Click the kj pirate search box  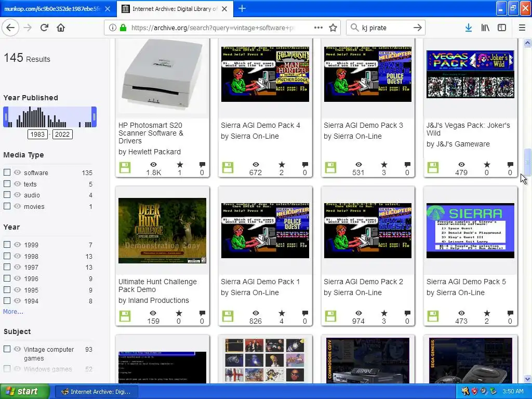pos(385,28)
